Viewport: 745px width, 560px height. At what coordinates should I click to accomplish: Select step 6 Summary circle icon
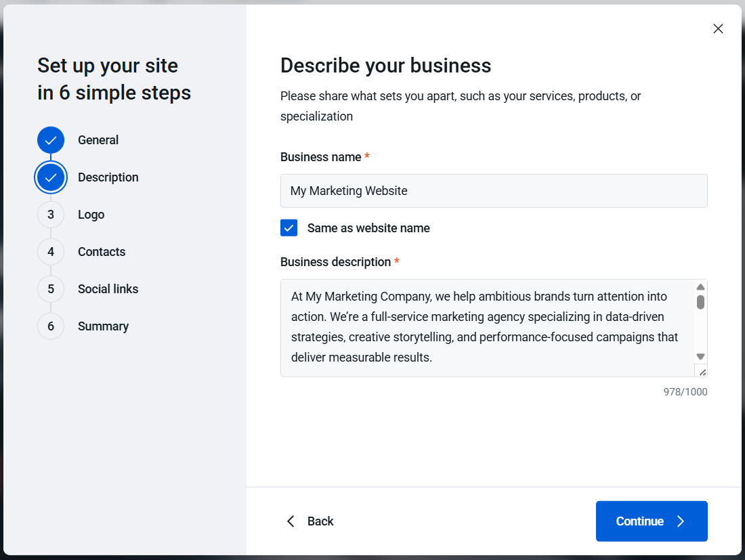(x=51, y=326)
